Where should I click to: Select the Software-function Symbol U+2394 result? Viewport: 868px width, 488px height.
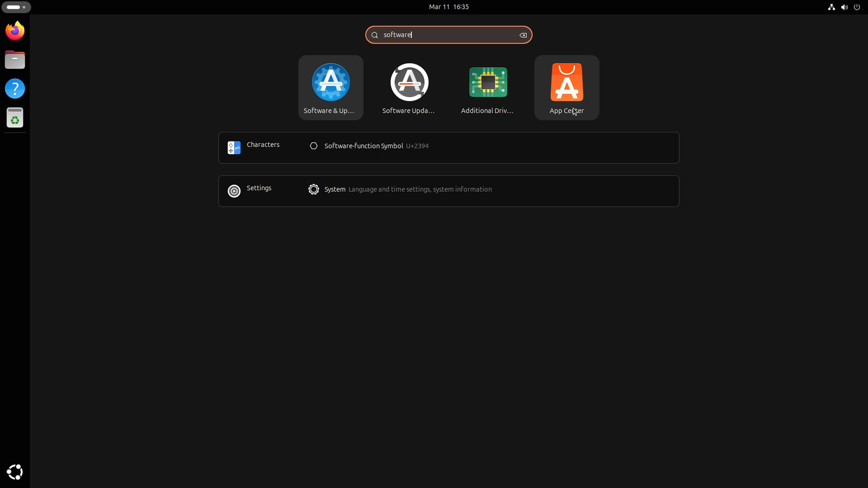376,146
